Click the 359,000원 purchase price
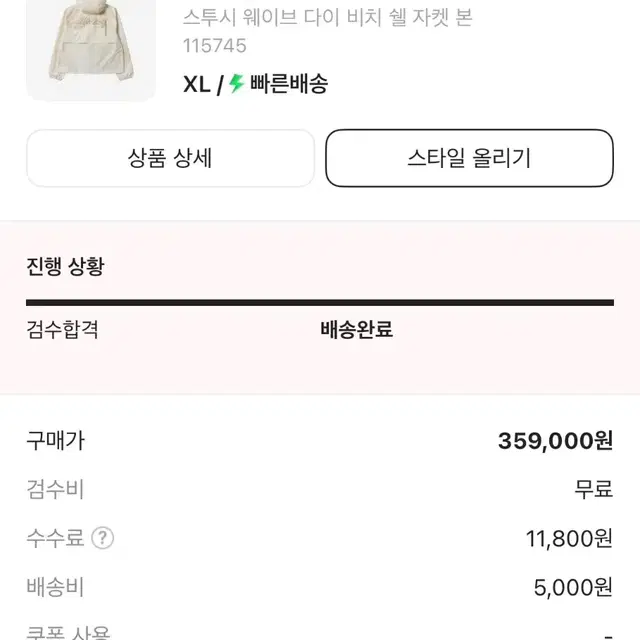 click(x=555, y=441)
